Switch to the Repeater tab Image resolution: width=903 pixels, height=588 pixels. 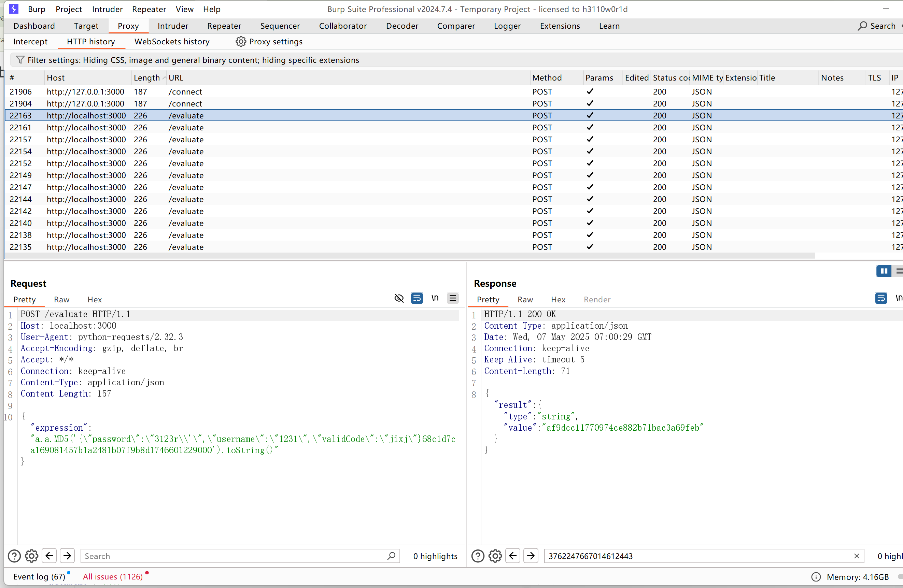click(x=224, y=26)
